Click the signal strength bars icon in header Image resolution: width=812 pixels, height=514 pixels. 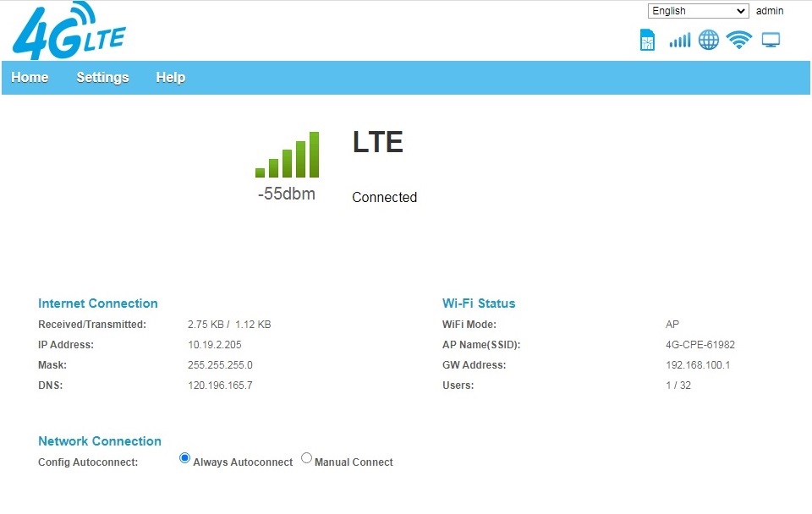coord(679,40)
